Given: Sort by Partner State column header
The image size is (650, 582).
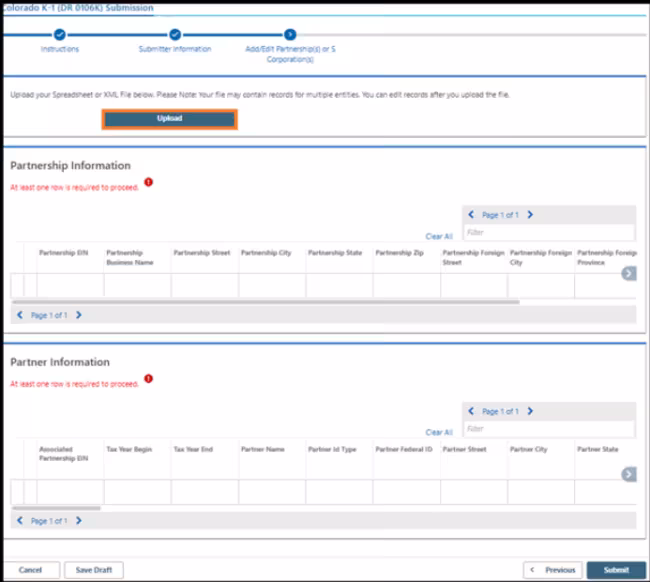Looking at the screenshot, I should pos(597,449).
